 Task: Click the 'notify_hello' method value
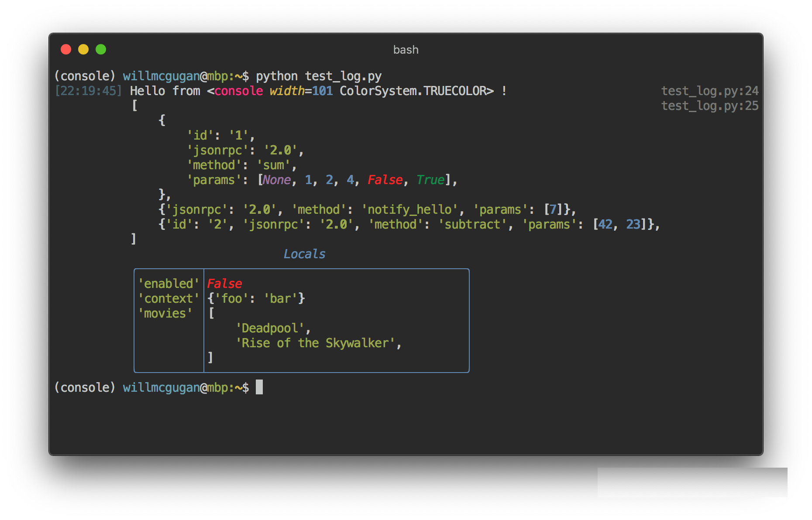[x=409, y=209]
